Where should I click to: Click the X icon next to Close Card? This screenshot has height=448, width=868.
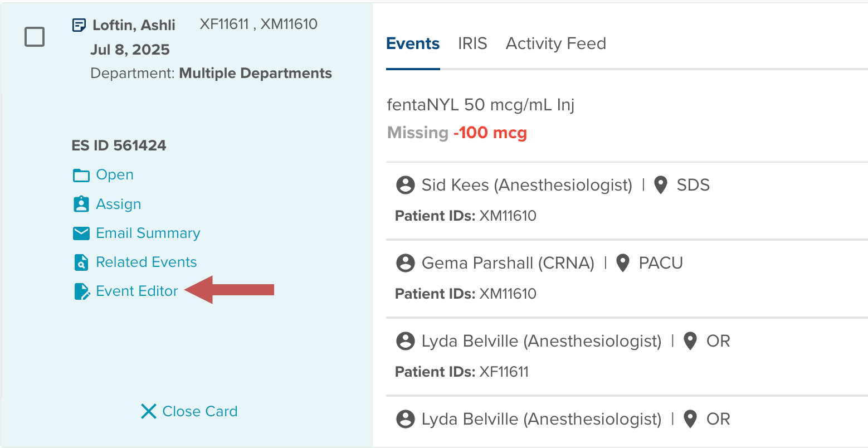pos(149,411)
